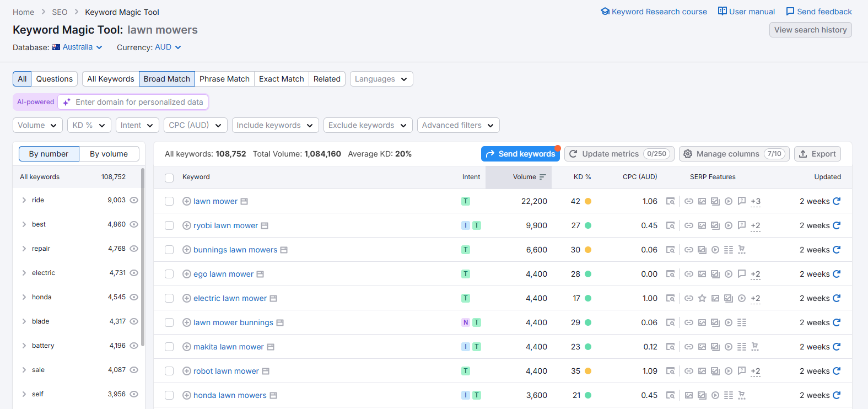Click the Manage columns gear icon
The width and height of the screenshot is (868, 409).
(688, 154)
